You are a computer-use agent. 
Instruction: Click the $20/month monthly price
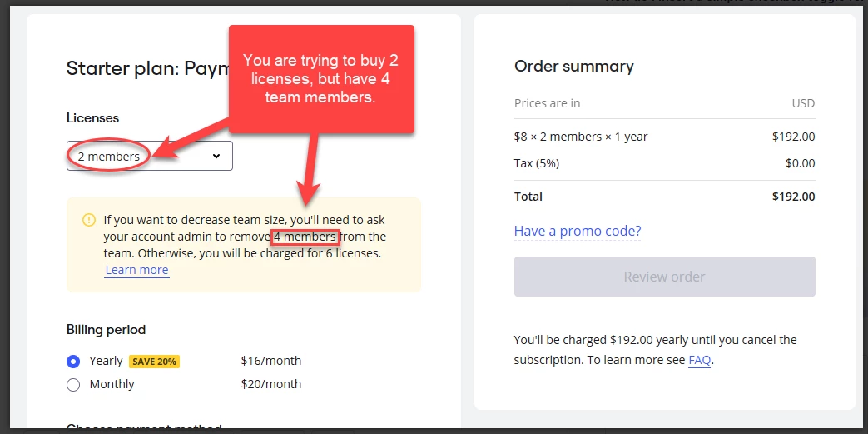[271, 383]
